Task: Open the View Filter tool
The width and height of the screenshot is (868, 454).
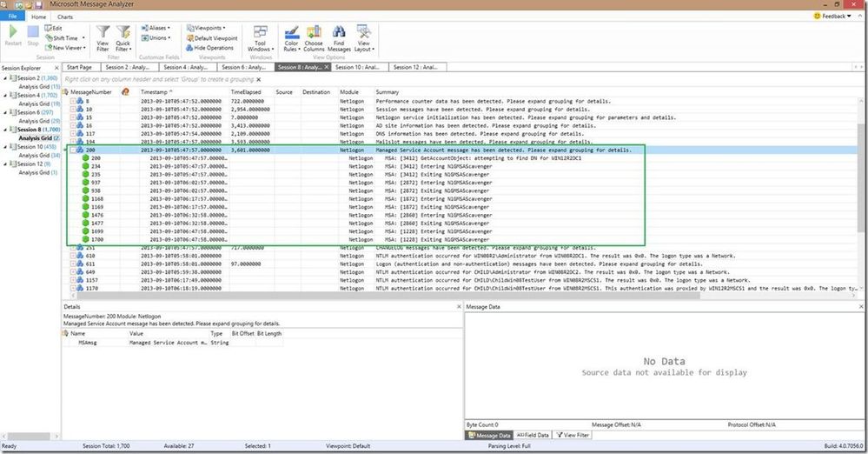Action: (103, 38)
